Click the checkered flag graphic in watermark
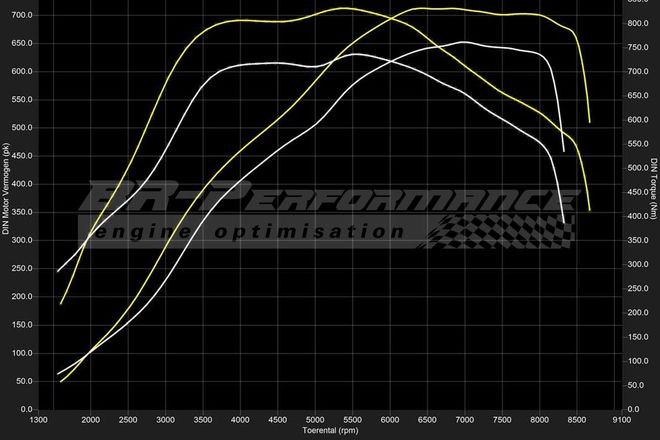The image size is (660, 440). click(x=500, y=230)
